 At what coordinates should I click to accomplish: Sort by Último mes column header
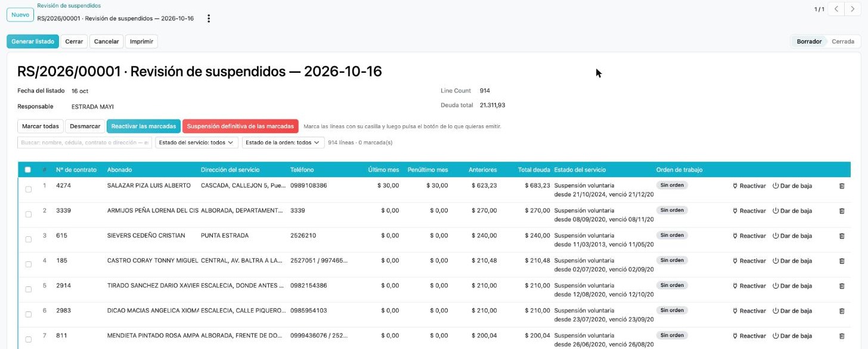point(384,170)
